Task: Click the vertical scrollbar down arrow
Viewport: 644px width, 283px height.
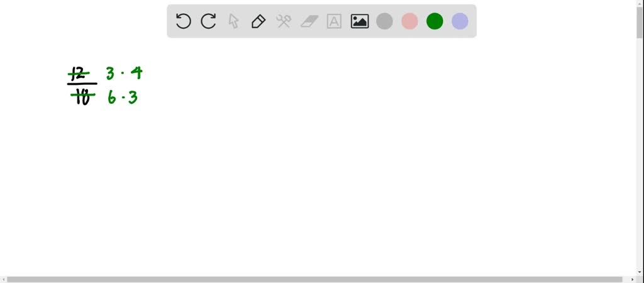Action: click(640, 272)
